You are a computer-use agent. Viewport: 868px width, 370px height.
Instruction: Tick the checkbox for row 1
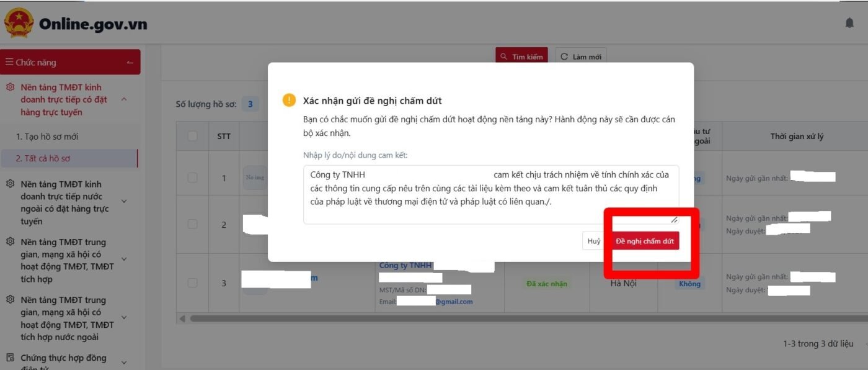click(192, 178)
